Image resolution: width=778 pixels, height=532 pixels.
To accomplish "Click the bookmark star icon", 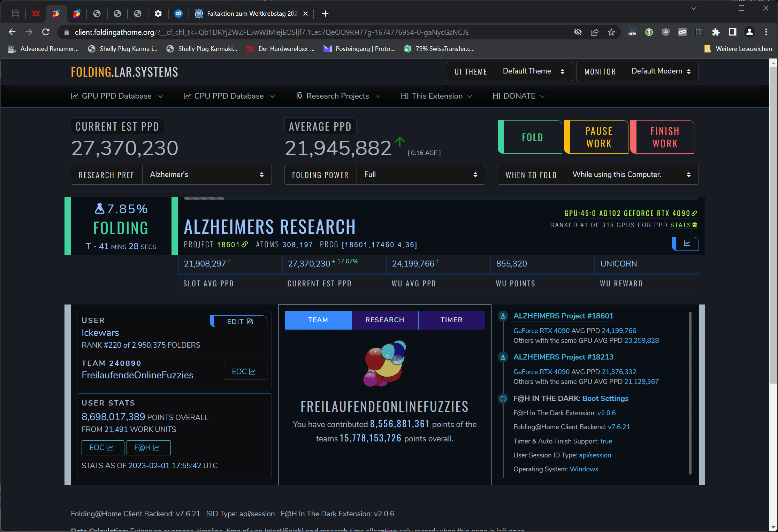I will [611, 32].
